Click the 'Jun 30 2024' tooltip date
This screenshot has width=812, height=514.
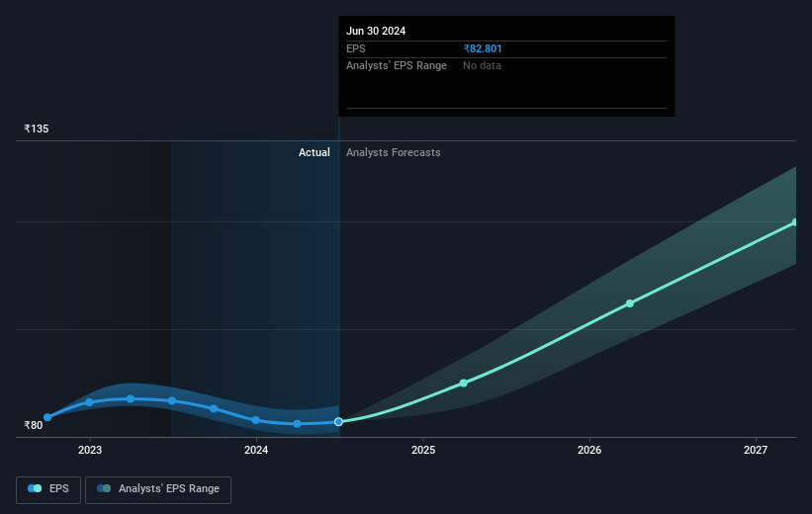pos(376,31)
